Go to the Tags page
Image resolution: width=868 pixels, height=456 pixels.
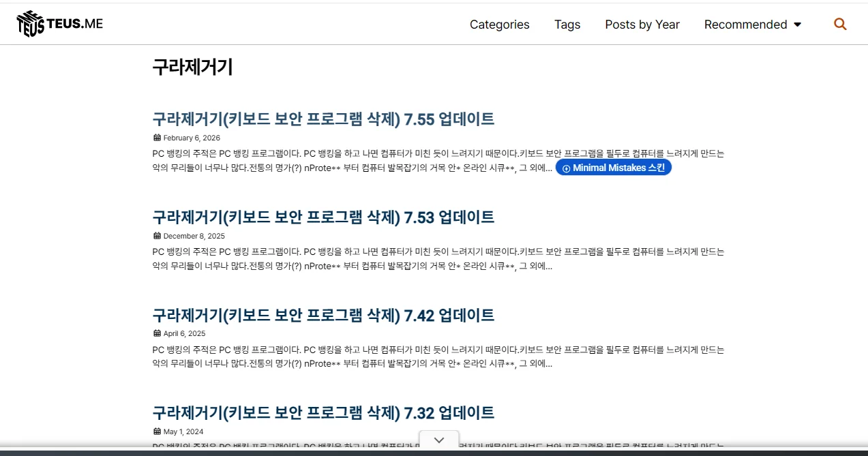point(567,25)
